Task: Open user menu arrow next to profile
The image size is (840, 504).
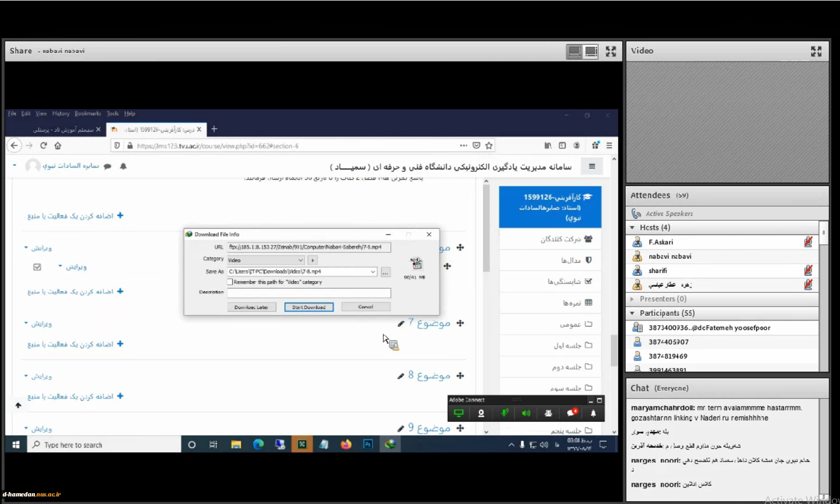Action: click(14, 165)
